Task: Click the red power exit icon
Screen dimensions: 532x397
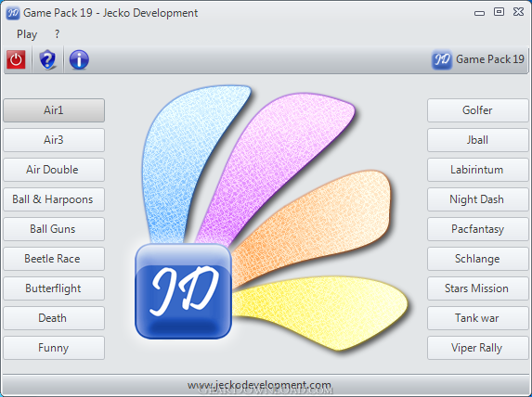Action: pyautogui.click(x=16, y=59)
